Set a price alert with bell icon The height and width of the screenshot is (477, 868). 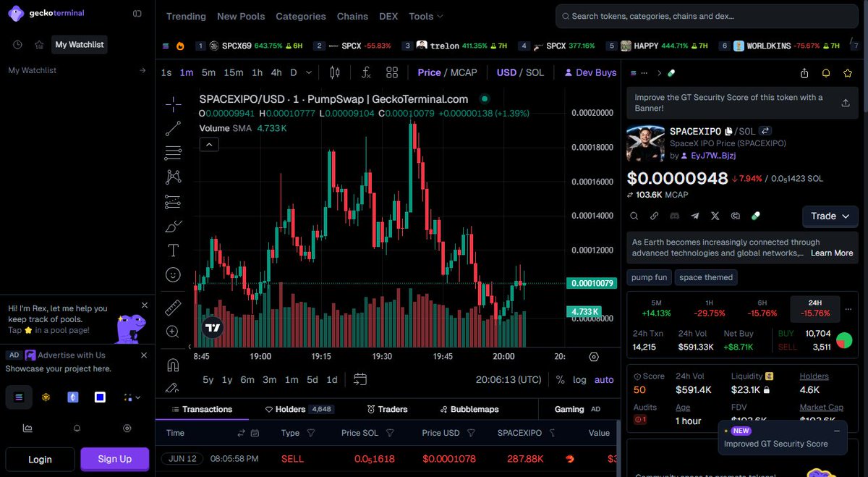(826, 73)
